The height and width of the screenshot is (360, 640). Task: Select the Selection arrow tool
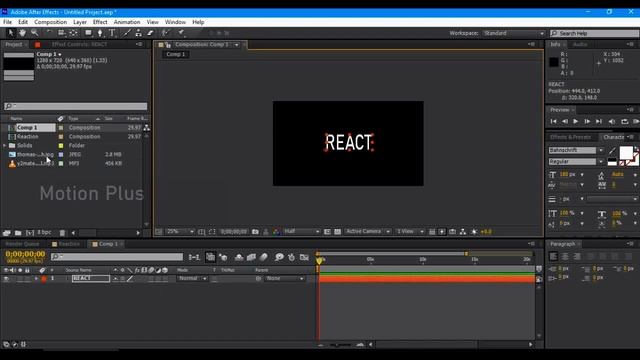(11, 33)
